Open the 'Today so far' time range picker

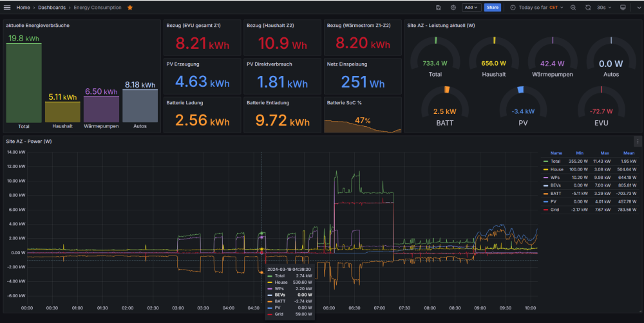[536, 7]
